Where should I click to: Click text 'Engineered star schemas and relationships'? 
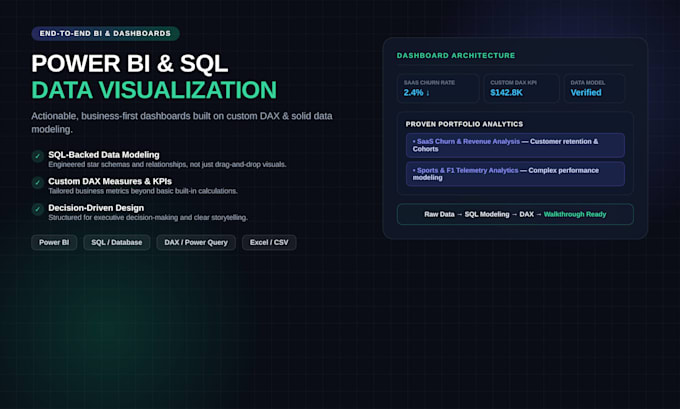pyautogui.click(x=118, y=164)
